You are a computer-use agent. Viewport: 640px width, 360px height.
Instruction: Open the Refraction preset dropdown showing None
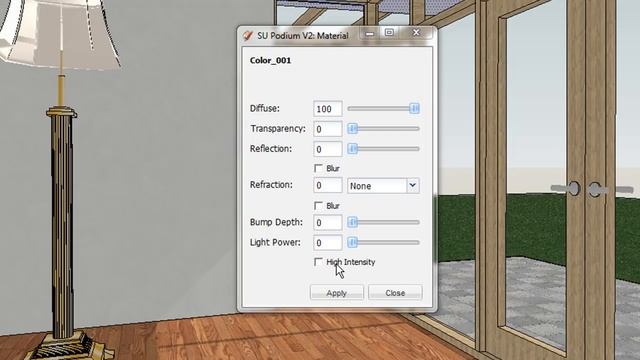[x=383, y=186]
